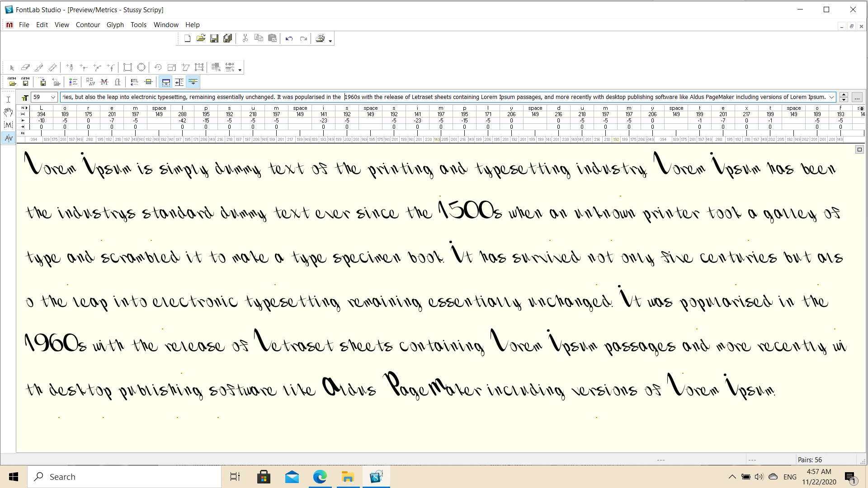Toggle the RTL right-to-left mode button
The image size is (868, 488).
[134, 82]
